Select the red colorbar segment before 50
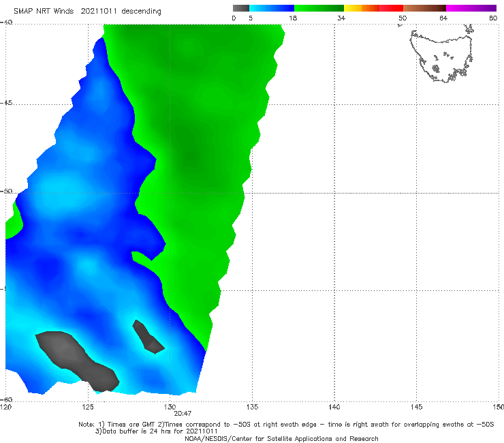This screenshot has width=504, height=443. pos(391,8)
